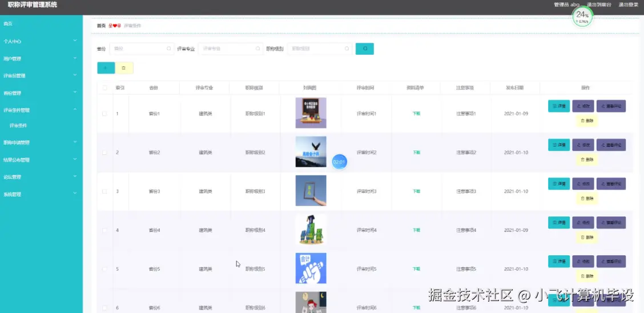Expand the 论坛管理 sidebar chevron
This screenshot has width=644, height=313.
pos(75,176)
